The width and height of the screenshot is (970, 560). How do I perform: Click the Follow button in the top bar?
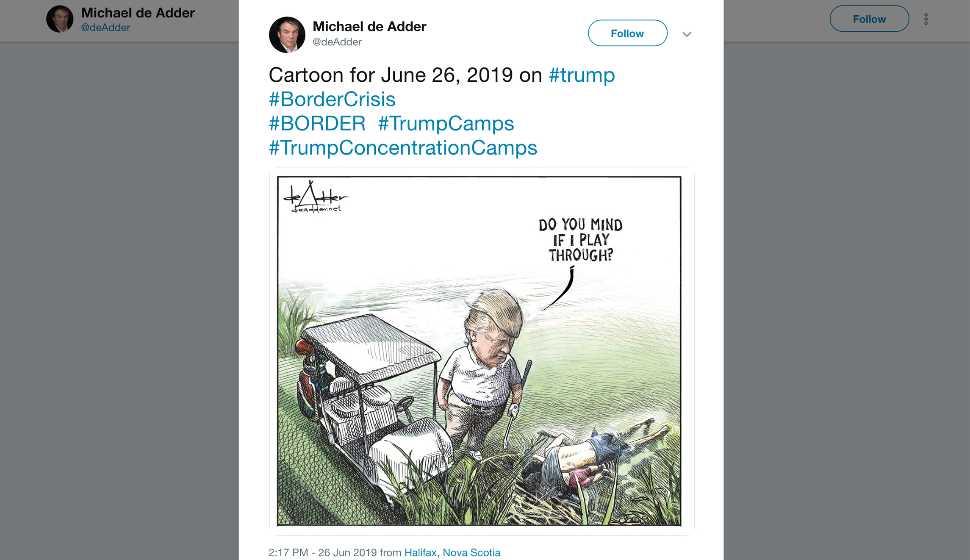(869, 19)
